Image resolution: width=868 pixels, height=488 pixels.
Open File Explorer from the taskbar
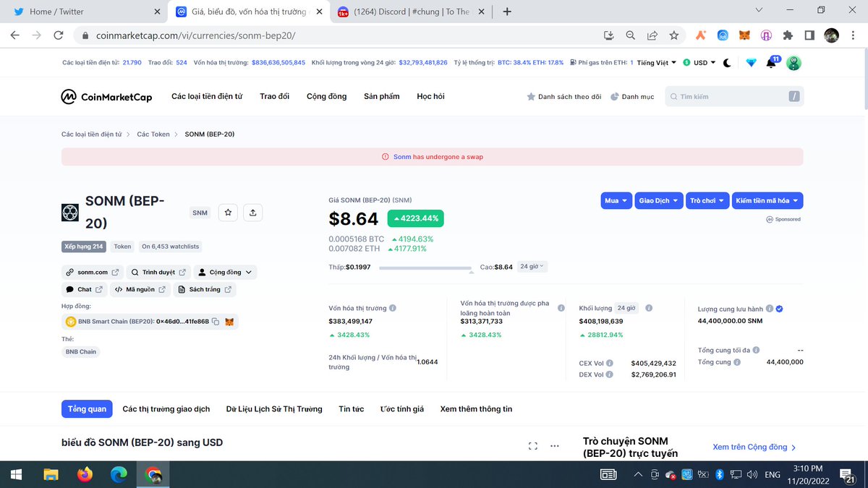[51, 474]
